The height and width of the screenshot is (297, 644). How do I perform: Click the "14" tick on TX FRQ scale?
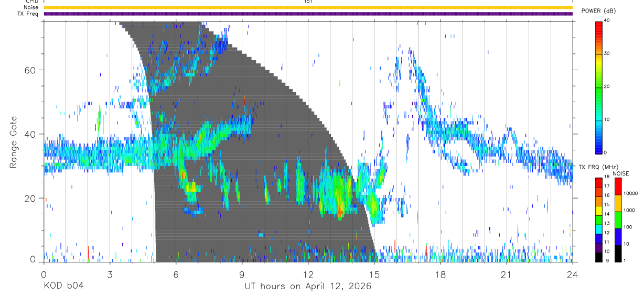607,214
